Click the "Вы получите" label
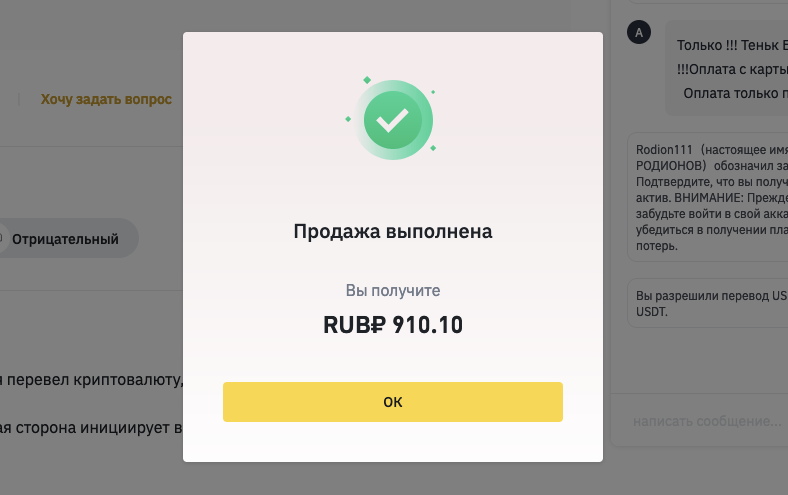 click(x=392, y=290)
